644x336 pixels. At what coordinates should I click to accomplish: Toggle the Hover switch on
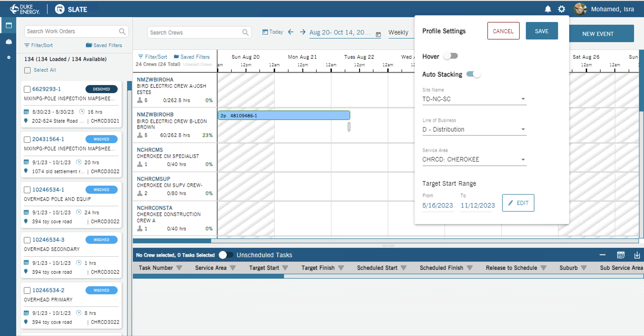click(x=451, y=56)
